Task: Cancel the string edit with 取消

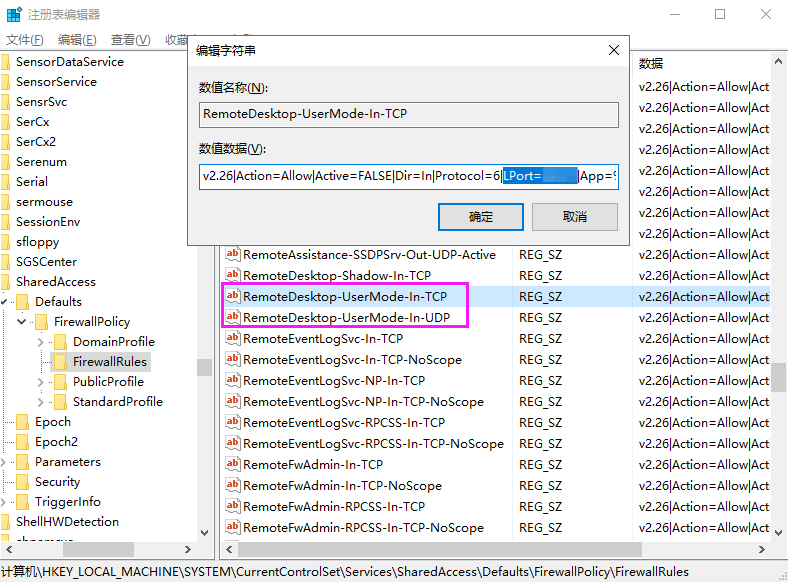Action: coord(574,217)
